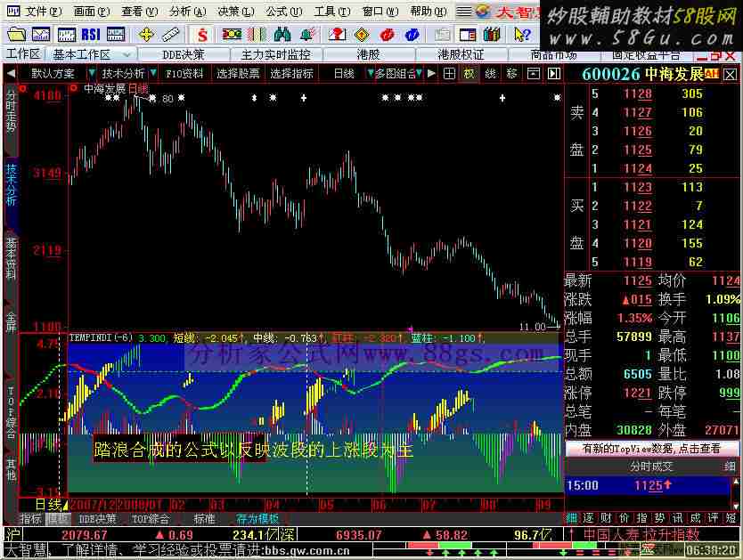
Task: Select the RSI indicator icon
Action: coord(91,34)
